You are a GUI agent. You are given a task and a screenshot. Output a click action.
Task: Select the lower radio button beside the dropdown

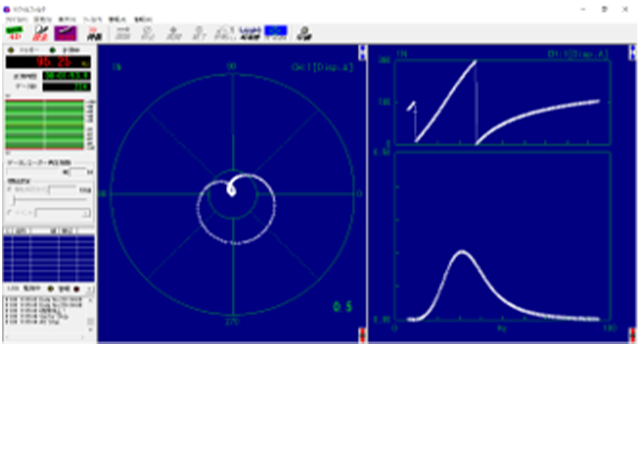point(10,213)
